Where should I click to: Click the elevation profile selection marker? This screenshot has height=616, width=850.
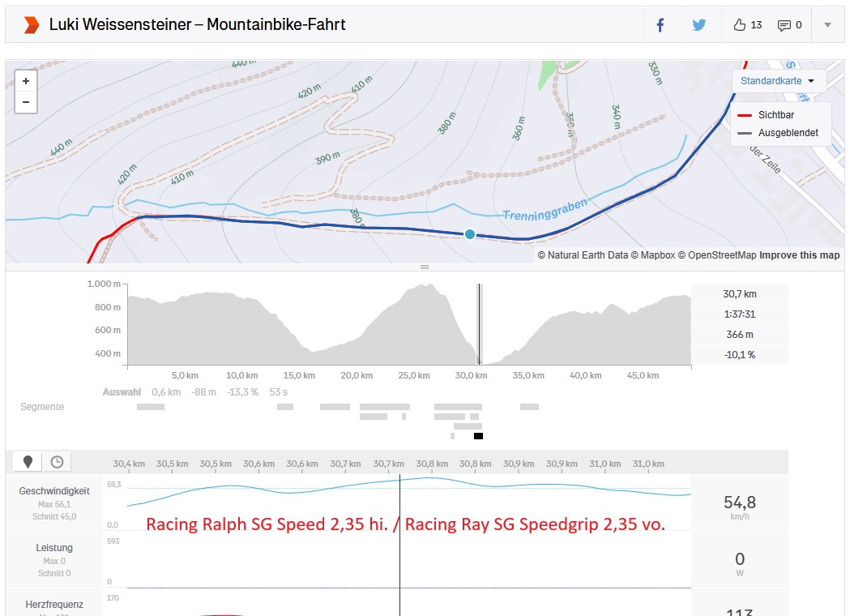tap(479, 324)
